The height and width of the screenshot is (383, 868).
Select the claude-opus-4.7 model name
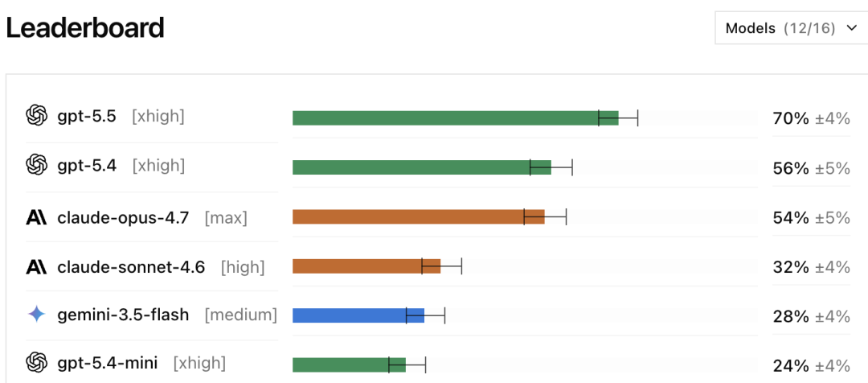(x=123, y=218)
